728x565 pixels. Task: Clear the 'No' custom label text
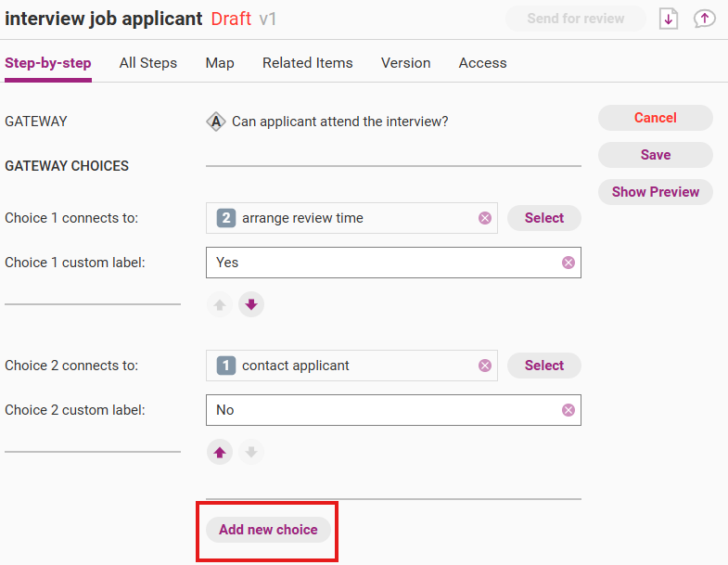568,410
